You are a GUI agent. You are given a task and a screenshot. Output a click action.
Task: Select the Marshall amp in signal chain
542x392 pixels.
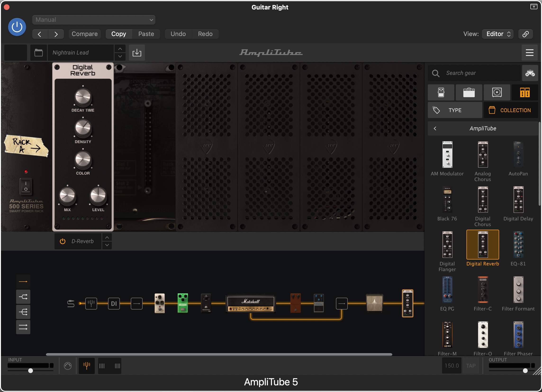pyautogui.click(x=251, y=304)
